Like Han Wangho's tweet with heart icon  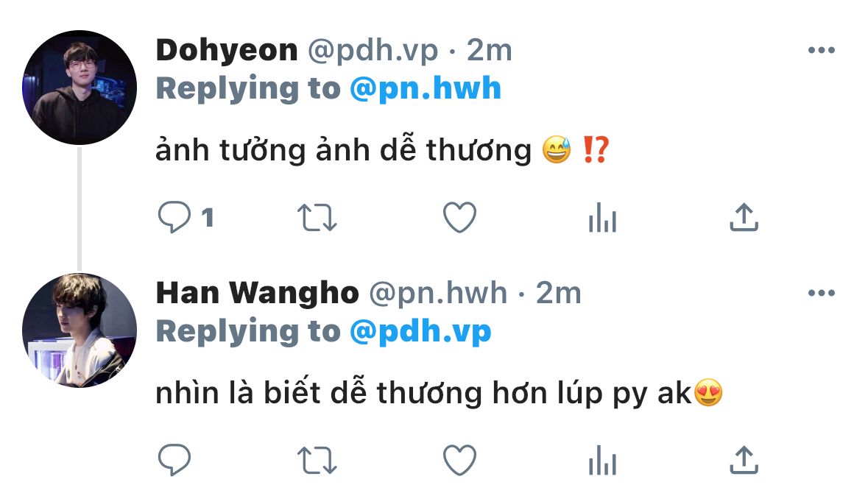459,460
